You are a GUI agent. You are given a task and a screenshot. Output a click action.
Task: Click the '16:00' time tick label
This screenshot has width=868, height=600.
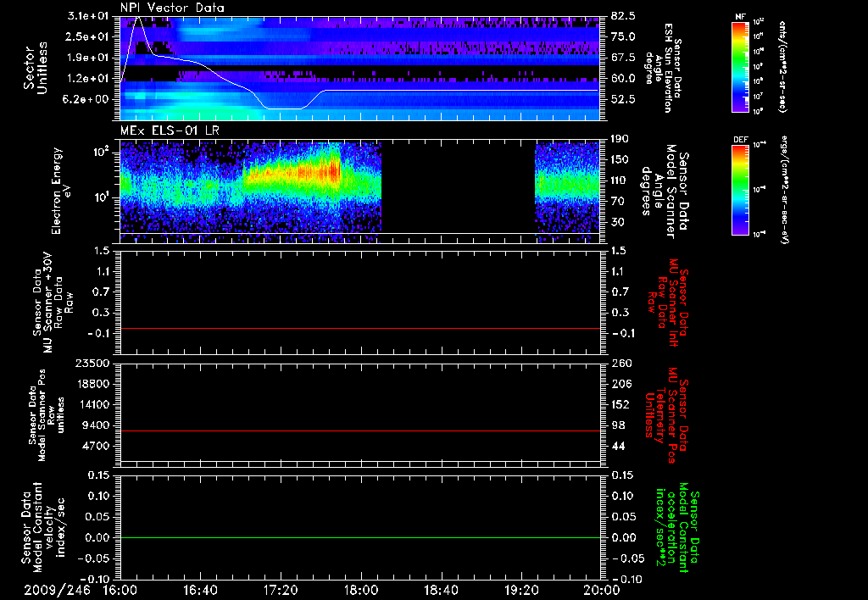tap(120, 590)
